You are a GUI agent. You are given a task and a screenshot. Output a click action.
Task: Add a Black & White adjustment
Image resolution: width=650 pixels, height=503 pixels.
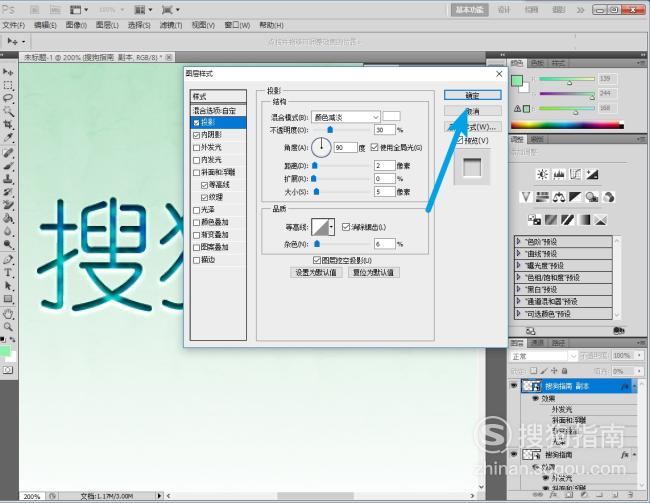tap(575, 197)
